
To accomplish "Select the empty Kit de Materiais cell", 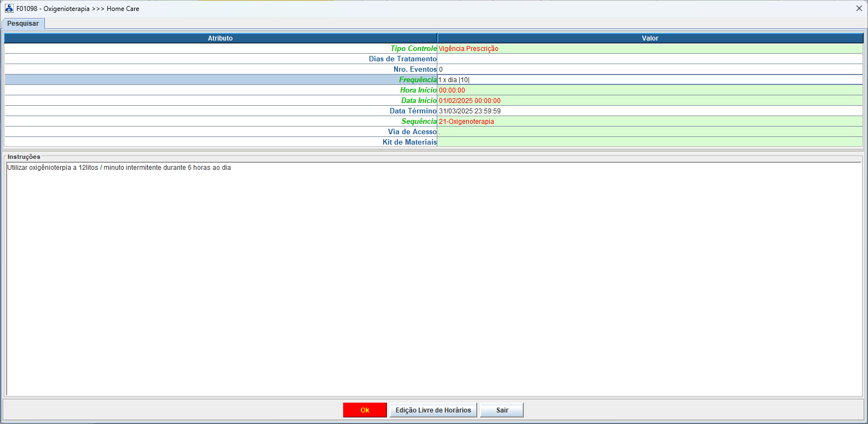I will pos(650,142).
